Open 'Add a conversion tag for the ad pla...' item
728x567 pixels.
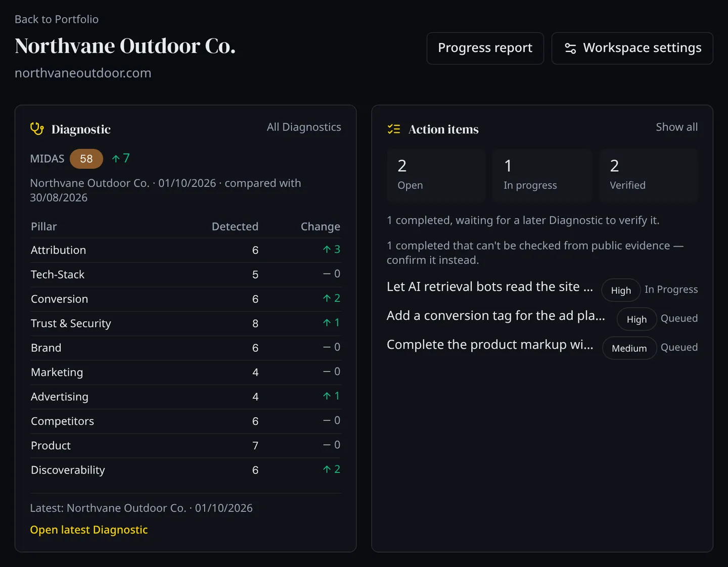pyautogui.click(x=496, y=315)
